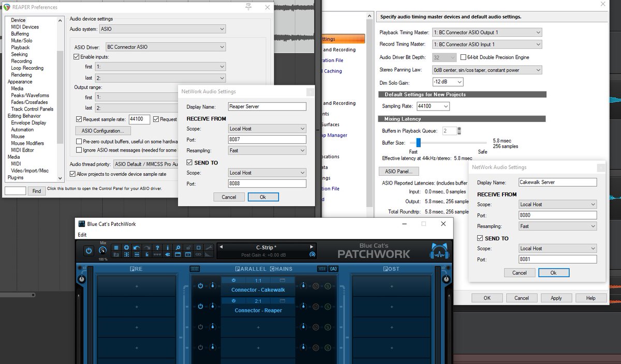Enable 64-bit Double Precision Engine
The height and width of the screenshot is (364, 621).
coord(463,57)
